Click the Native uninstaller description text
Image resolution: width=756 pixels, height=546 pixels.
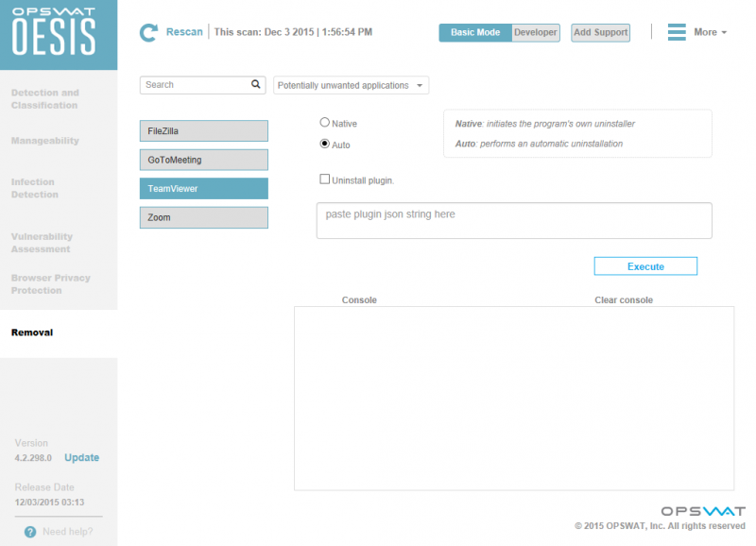point(545,124)
